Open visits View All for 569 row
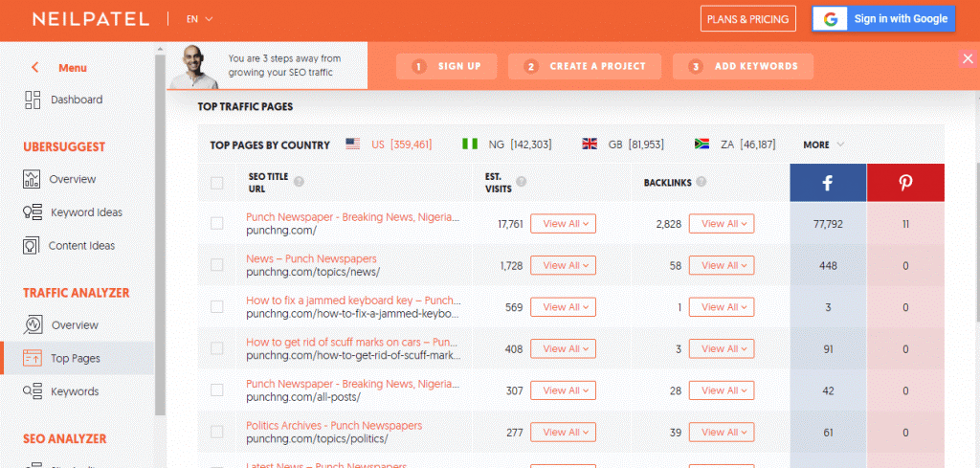Image resolution: width=980 pixels, height=468 pixels. click(563, 307)
